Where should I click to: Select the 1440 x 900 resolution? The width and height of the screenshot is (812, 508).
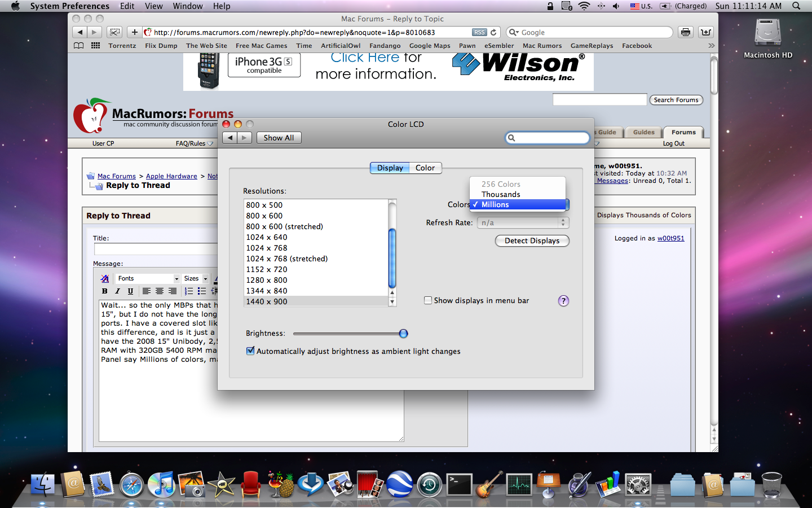point(316,301)
